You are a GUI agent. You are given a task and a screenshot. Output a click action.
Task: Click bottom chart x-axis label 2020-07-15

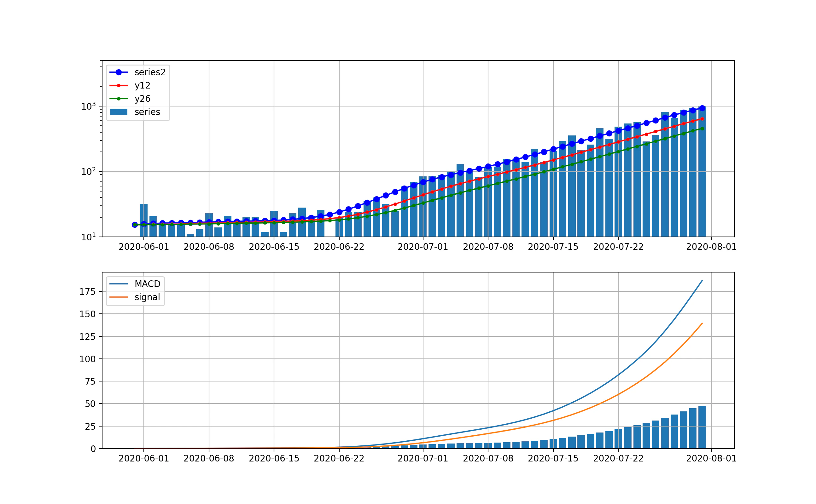pos(553,459)
